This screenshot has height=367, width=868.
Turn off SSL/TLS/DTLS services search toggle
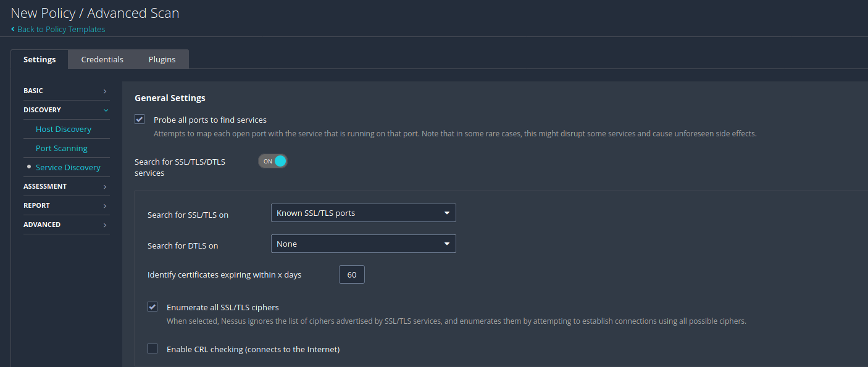(273, 162)
